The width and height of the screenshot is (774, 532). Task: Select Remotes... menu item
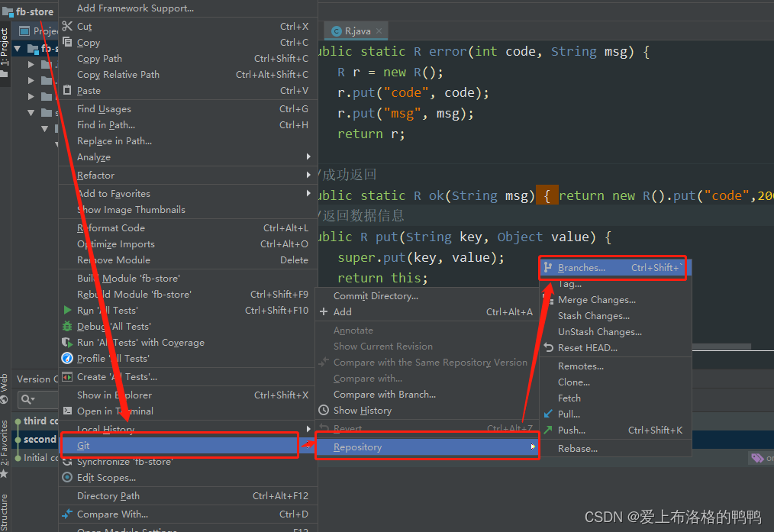tap(580, 366)
